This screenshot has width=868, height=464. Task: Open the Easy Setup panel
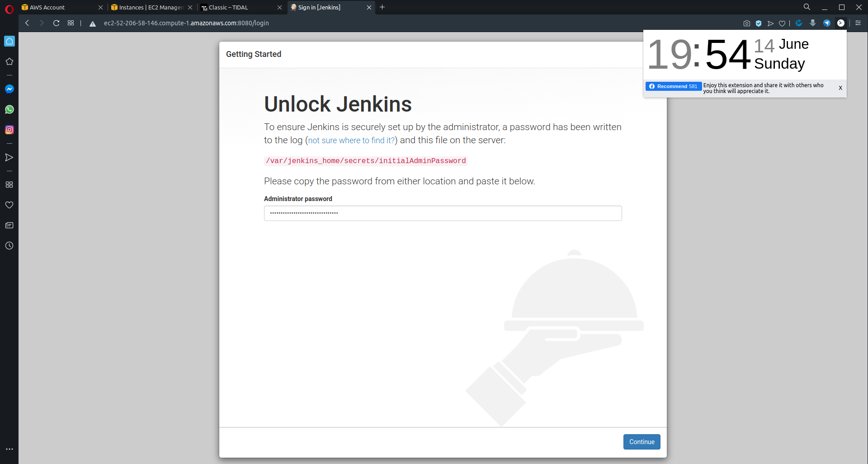pyautogui.click(x=858, y=23)
